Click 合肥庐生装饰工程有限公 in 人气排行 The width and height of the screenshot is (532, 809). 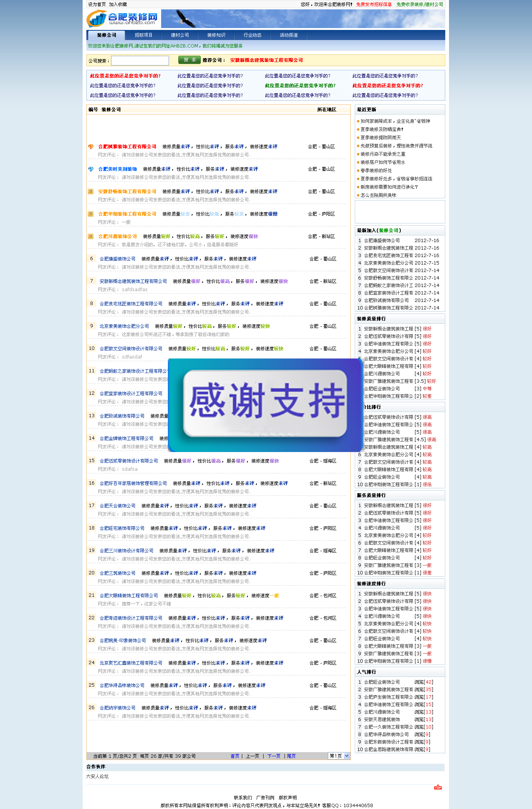pyautogui.click(x=388, y=697)
